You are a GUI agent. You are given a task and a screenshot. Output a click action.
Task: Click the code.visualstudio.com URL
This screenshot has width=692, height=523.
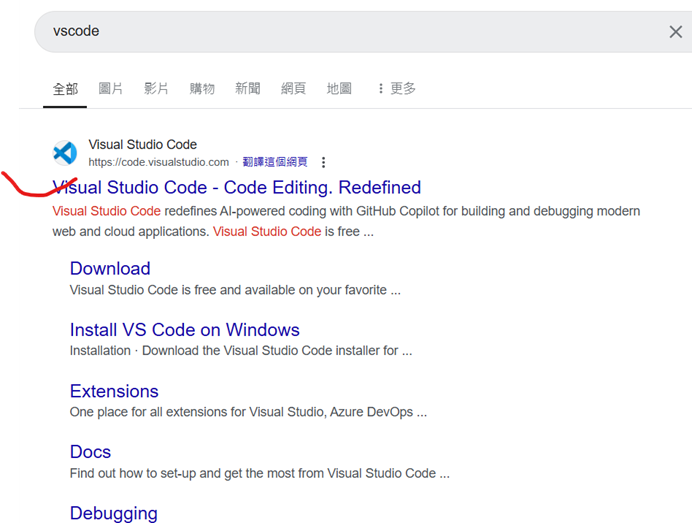point(158,162)
